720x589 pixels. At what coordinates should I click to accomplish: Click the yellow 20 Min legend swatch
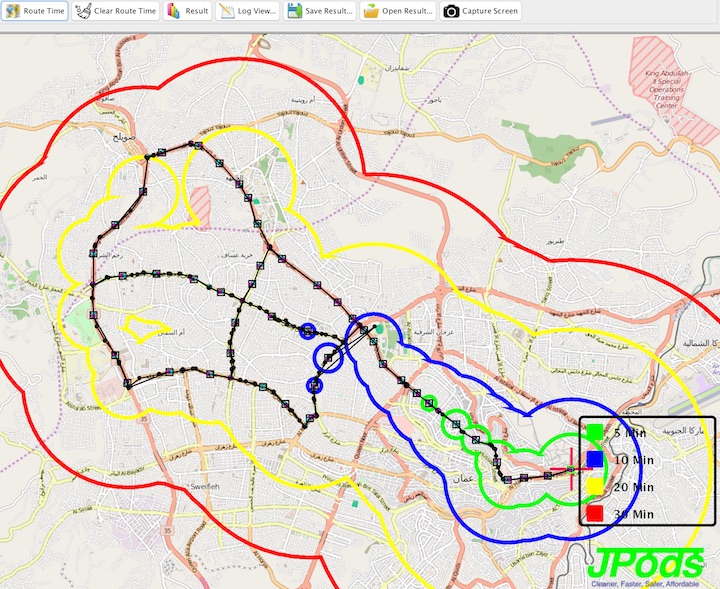[x=595, y=486]
